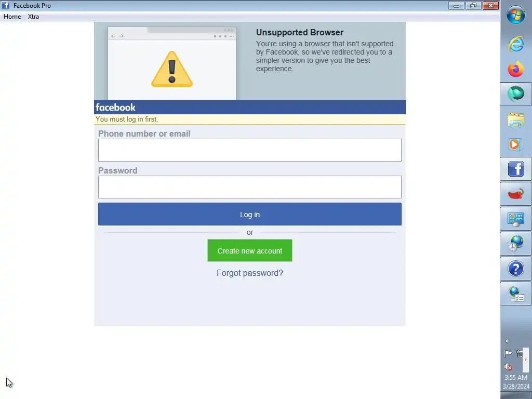The height and width of the screenshot is (399, 532).
Task: Open the network tray icon
Action: (520, 354)
